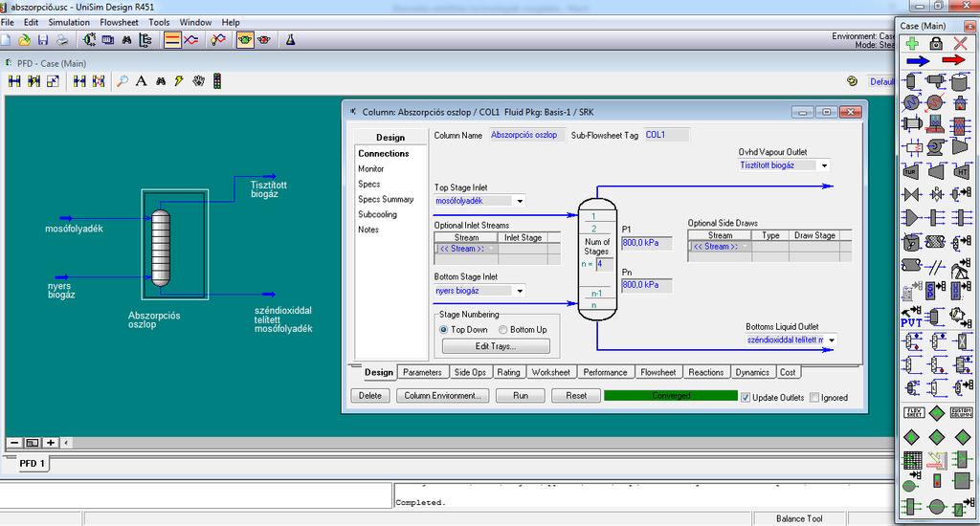Click the Reset button
The width and height of the screenshot is (980, 526).
point(575,396)
